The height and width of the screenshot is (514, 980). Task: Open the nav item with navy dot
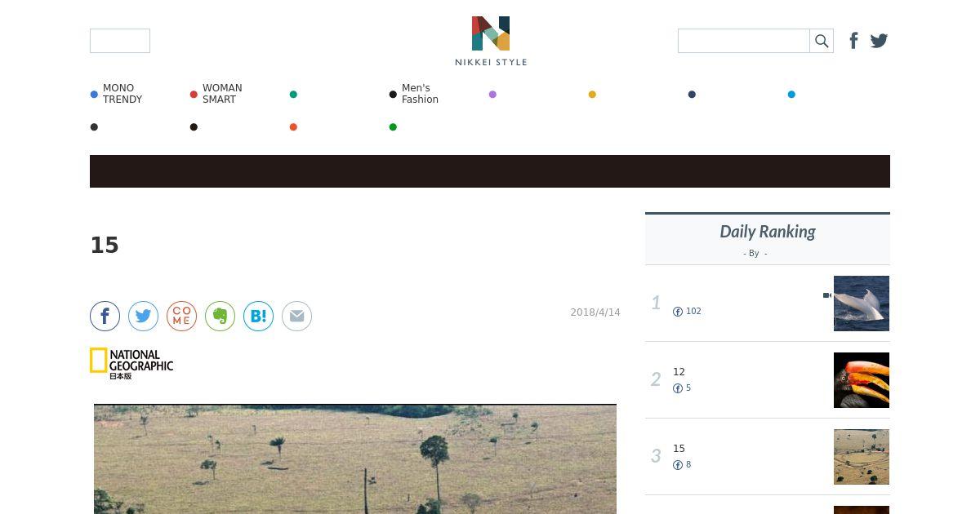[x=692, y=95]
